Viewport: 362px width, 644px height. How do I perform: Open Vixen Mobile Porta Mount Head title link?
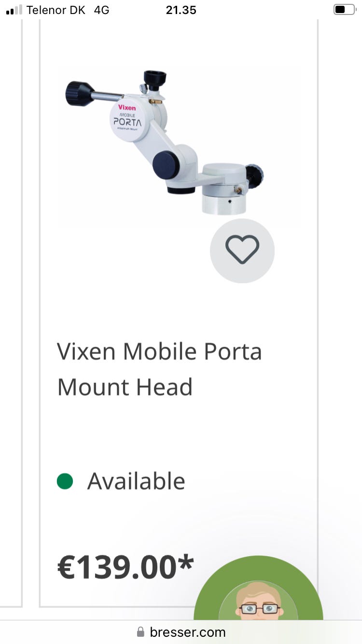[x=159, y=369]
